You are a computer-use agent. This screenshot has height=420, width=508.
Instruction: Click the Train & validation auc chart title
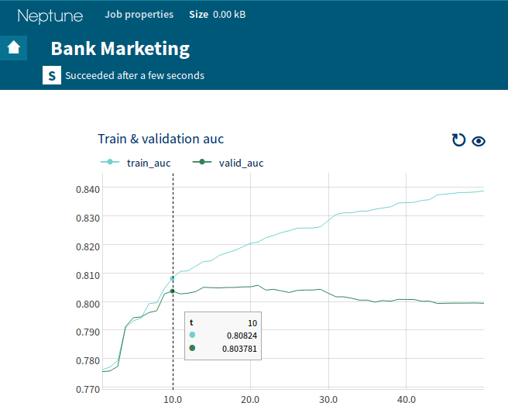[160, 139]
